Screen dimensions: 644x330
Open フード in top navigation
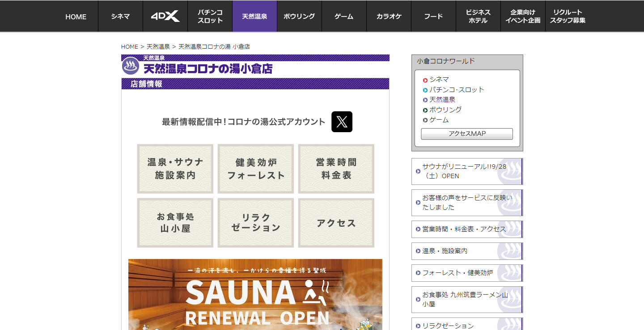point(434,17)
